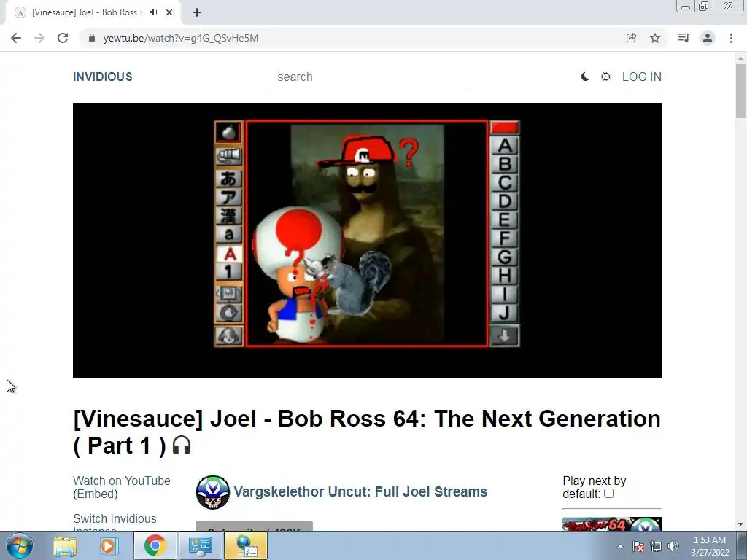The width and height of the screenshot is (747, 560).
Task: Open the clock showing 1:53 AM
Action: (710, 546)
